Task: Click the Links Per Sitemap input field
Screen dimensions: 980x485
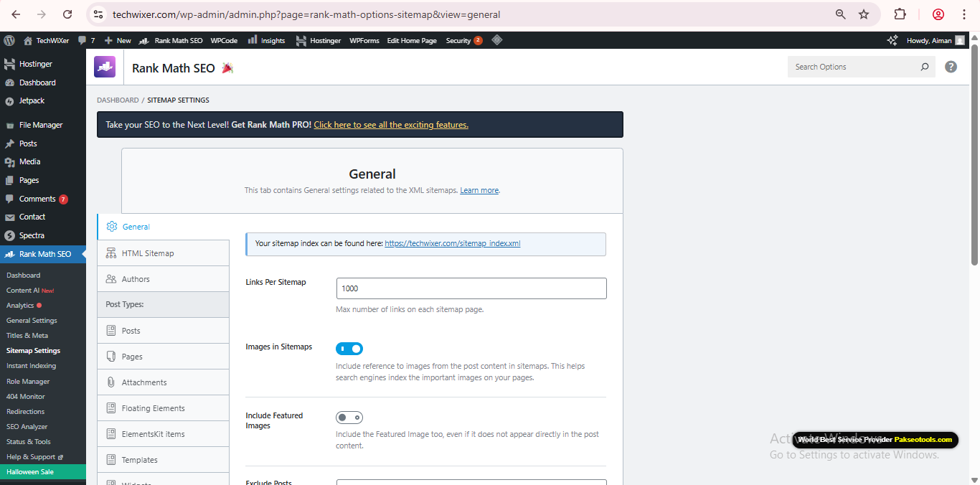Action: click(471, 288)
